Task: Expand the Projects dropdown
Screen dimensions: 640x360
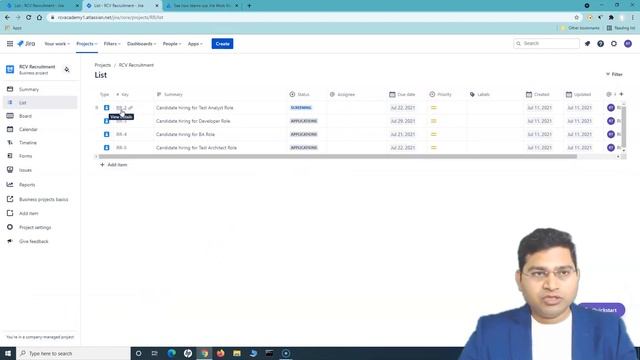Action: 87,44
